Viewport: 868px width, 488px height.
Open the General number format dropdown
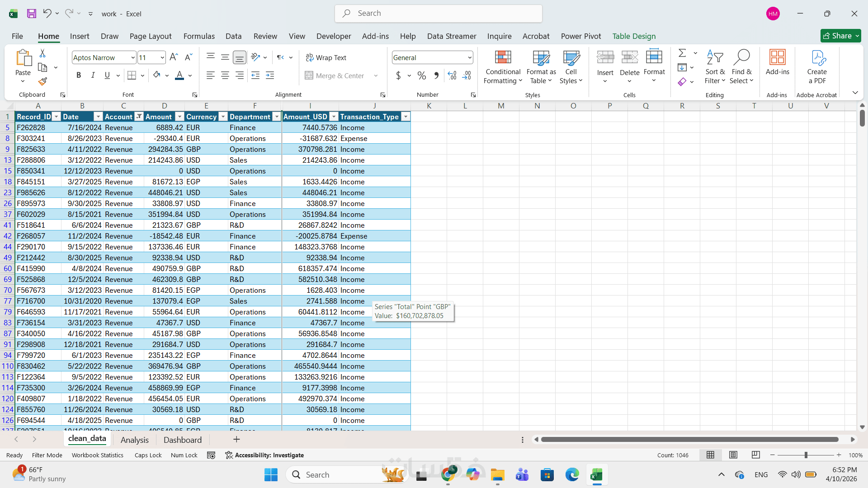click(469, 57)
